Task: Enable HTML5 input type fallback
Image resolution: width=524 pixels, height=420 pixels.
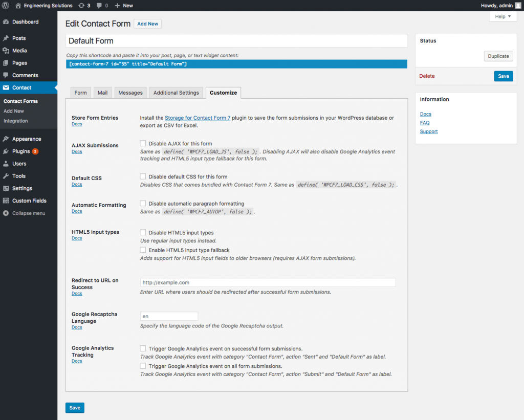Action: coord(142,250)
